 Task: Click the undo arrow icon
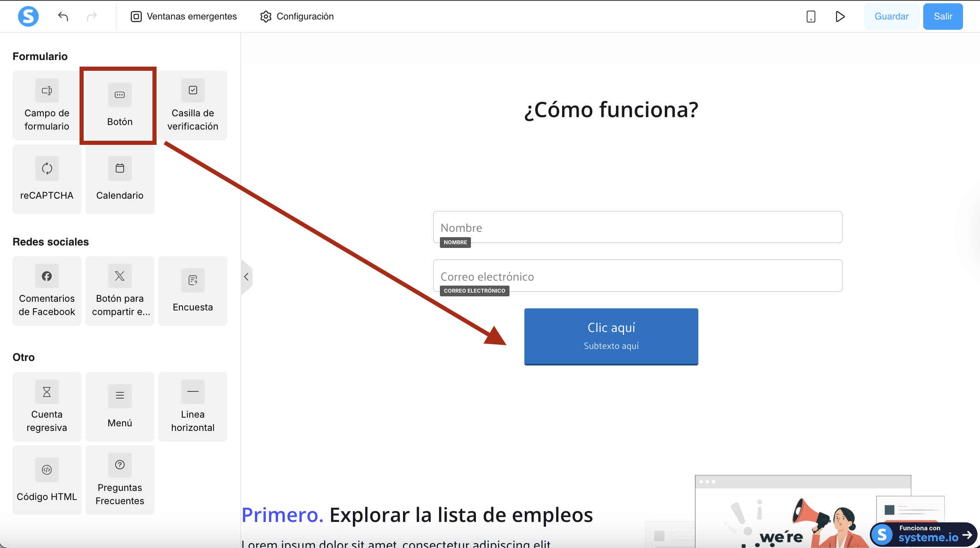63,17
